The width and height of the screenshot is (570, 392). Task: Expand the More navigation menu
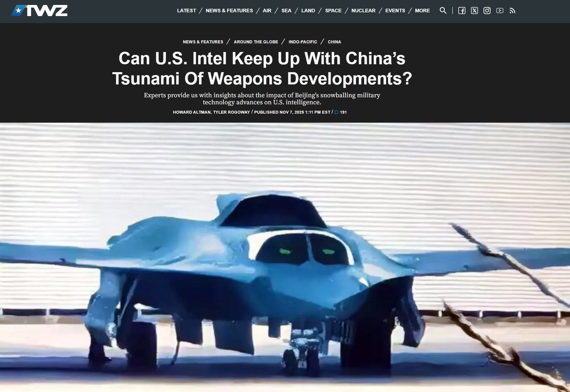point(422,11)
